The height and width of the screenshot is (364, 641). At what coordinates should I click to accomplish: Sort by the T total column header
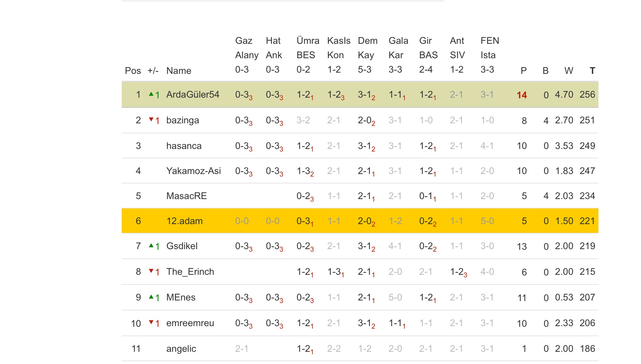coord(592,71)
